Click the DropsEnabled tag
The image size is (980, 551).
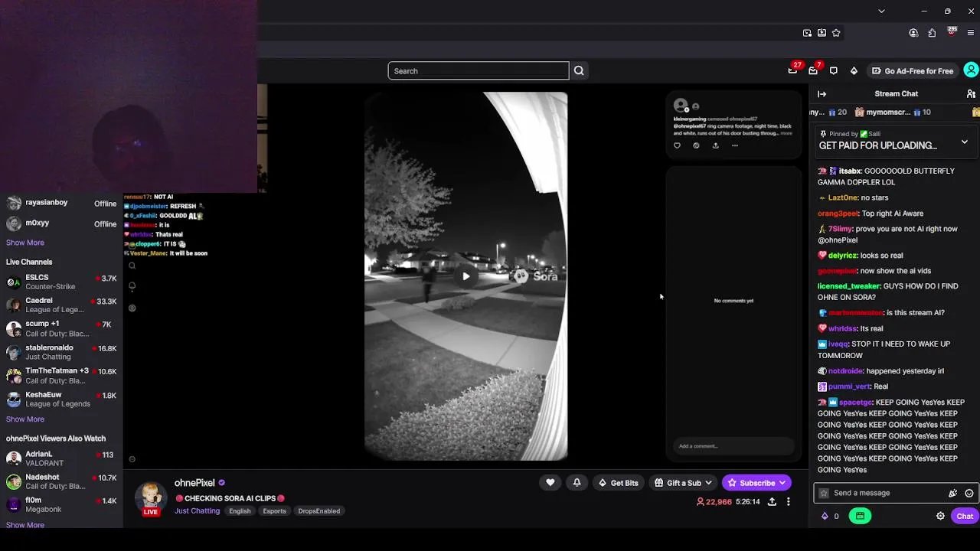[x=319, y=511]
